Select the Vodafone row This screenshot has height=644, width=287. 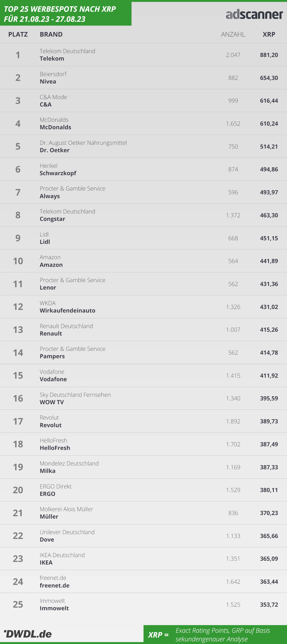coord(143,375)
